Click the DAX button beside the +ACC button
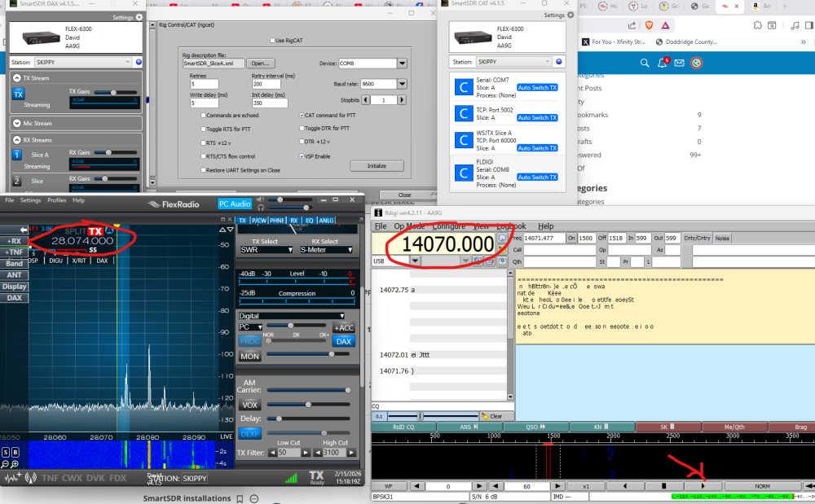 tap(343, 341)
